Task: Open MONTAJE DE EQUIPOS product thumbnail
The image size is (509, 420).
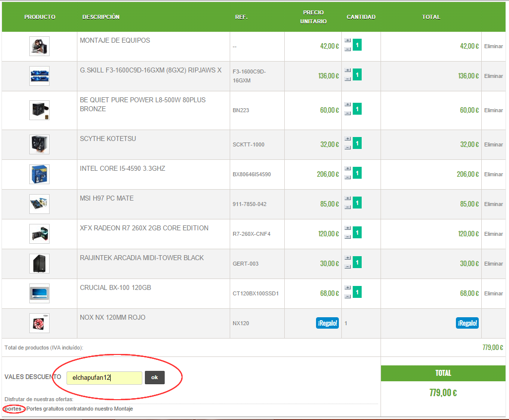Action: coord(39,46)
